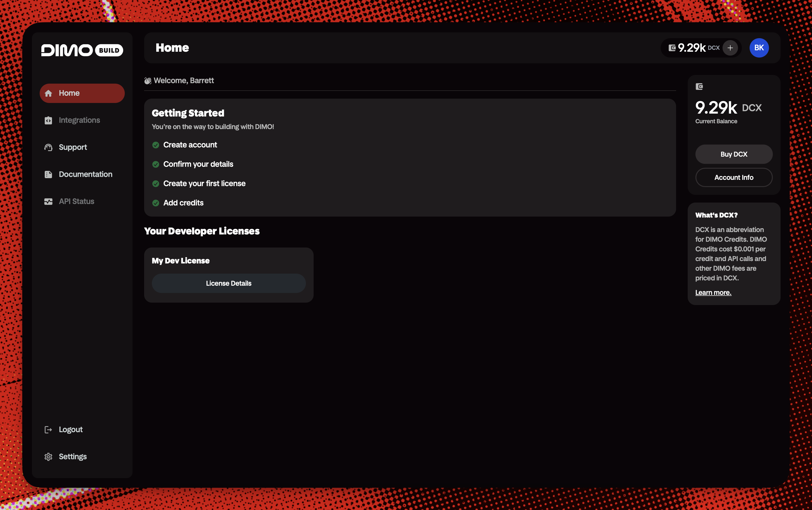Click the Support headset icon
The image size is (812, 510).
(48, 147)
